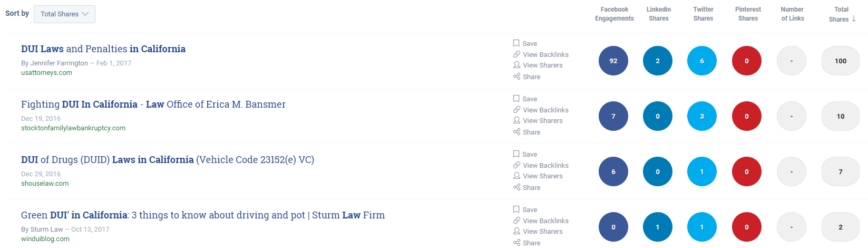View Sharers for Fighting DUI In California
868x248 pixels.
tap(538, 121)
